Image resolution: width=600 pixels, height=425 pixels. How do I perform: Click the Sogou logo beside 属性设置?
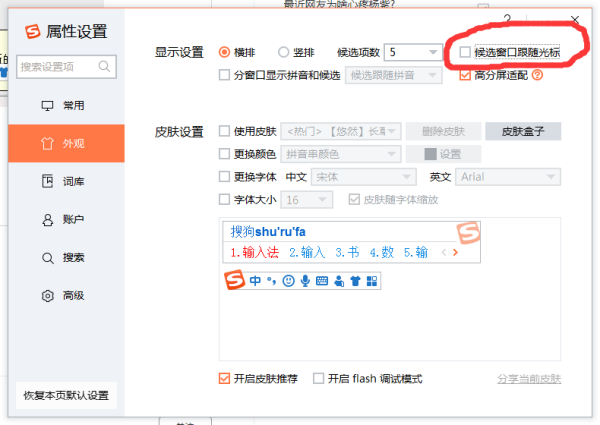click(33, 31)
